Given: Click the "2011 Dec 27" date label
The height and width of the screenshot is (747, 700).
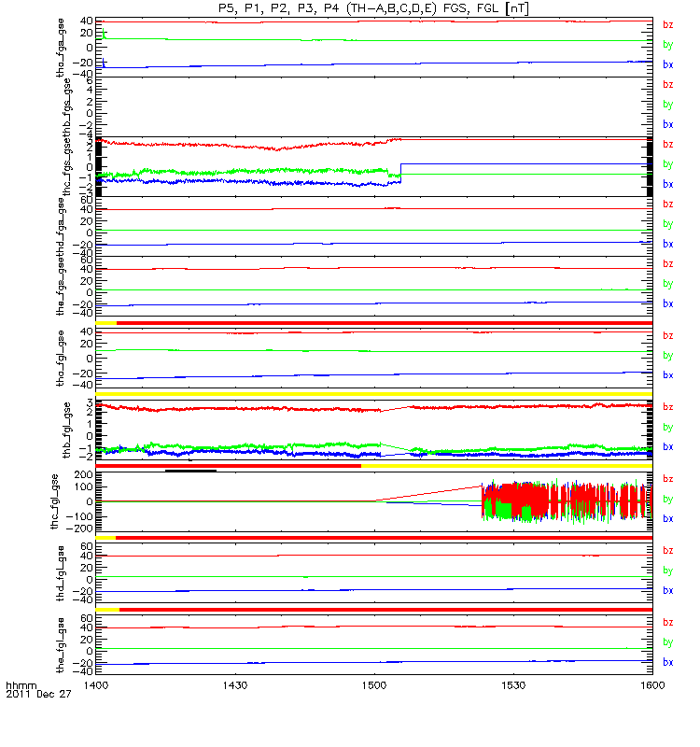Looking at the screenshot, I should [x=38, y=694].
